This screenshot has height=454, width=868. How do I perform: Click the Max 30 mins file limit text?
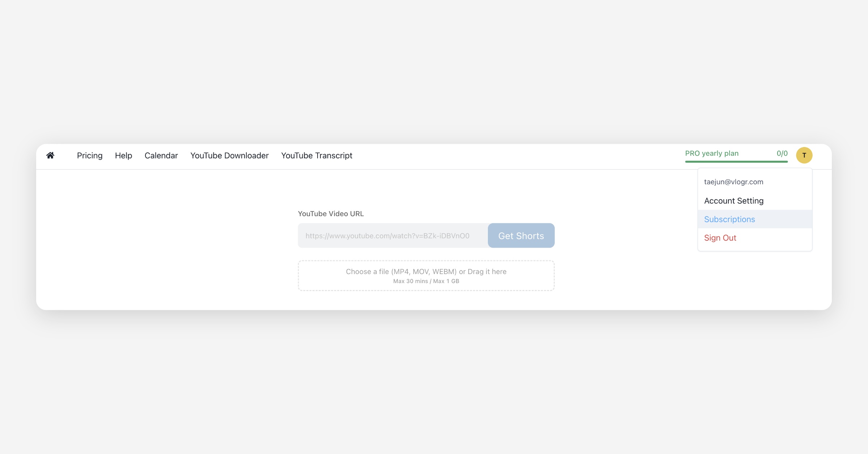410,281
